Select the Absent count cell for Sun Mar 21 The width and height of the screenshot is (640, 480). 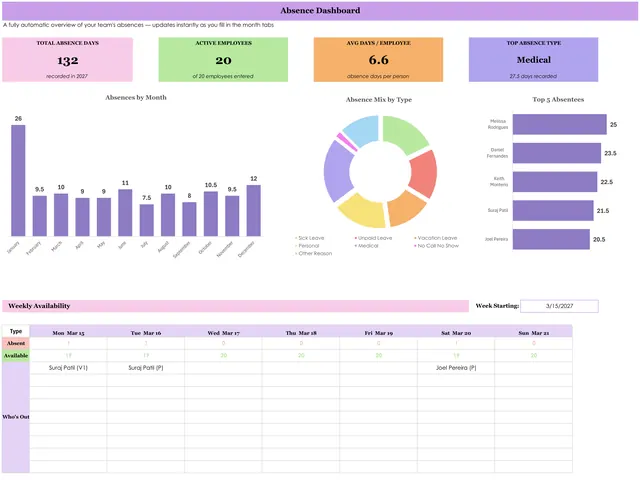533,343
